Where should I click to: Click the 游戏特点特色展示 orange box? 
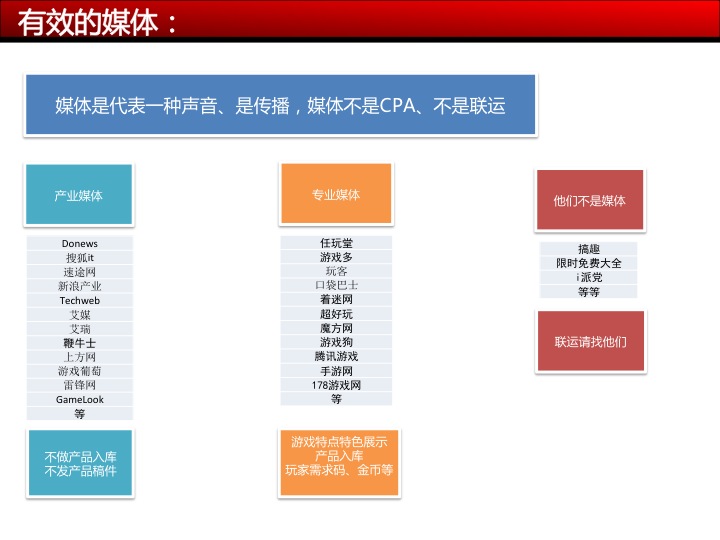(339, 462)
